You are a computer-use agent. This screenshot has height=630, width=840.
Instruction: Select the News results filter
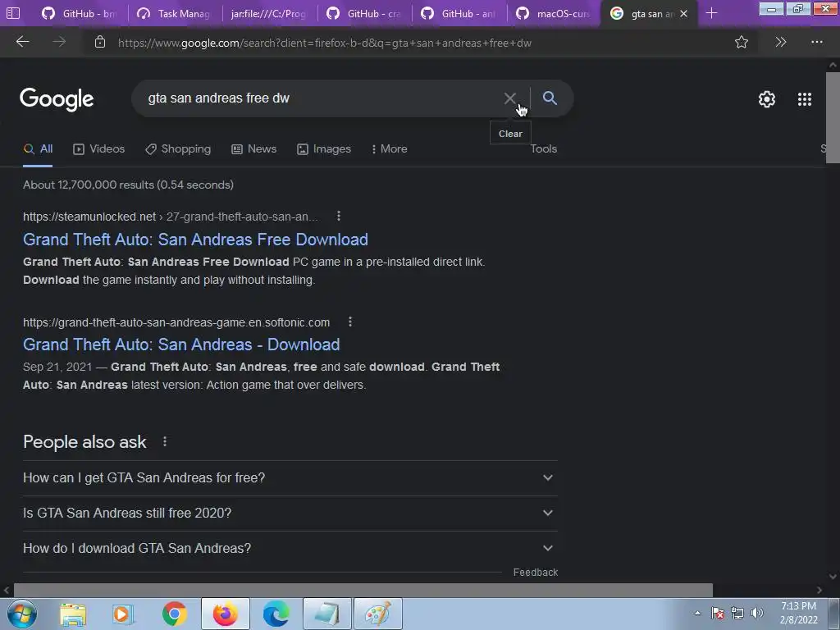pos(254,149)
